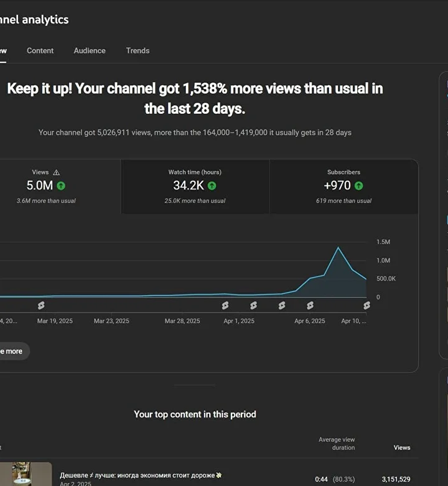448x486 pixels.
Task: Click green up arrow beside +970
Action: coord(359,185)
